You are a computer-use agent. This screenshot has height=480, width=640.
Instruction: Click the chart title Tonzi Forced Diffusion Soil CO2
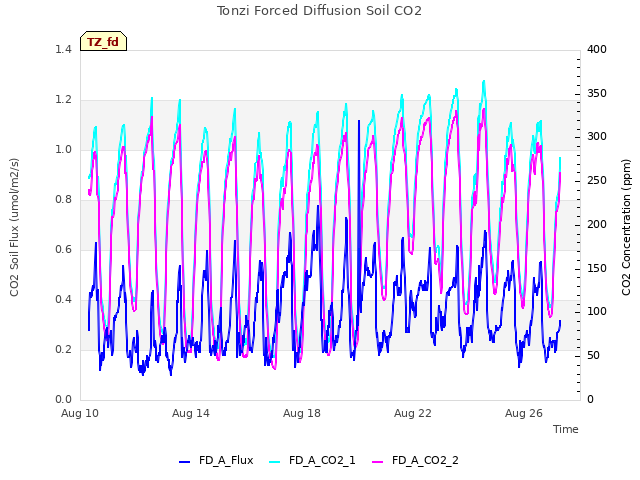click(319, 11)
